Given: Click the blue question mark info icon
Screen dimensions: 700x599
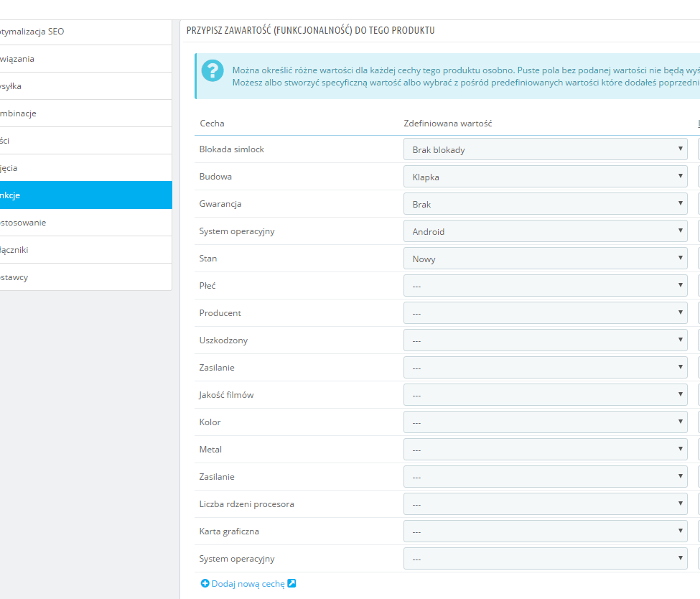Looking at the screenshot, I should (213, 70).
